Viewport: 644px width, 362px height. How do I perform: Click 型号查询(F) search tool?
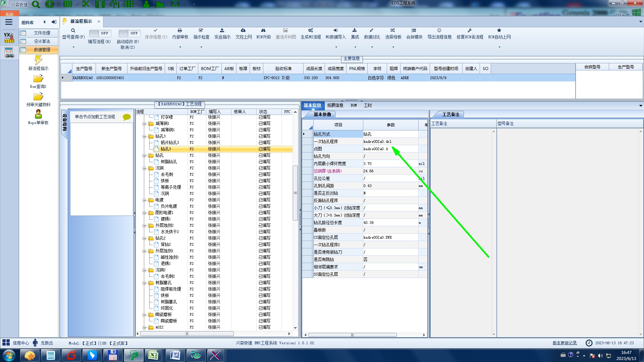73,34
